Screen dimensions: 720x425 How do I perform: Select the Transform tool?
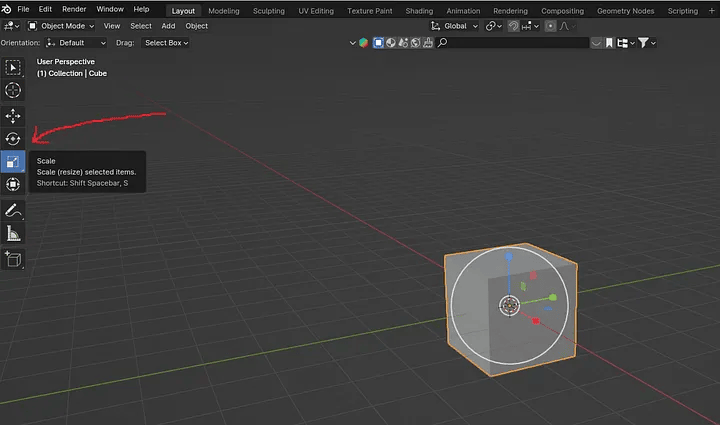[13, 185]
